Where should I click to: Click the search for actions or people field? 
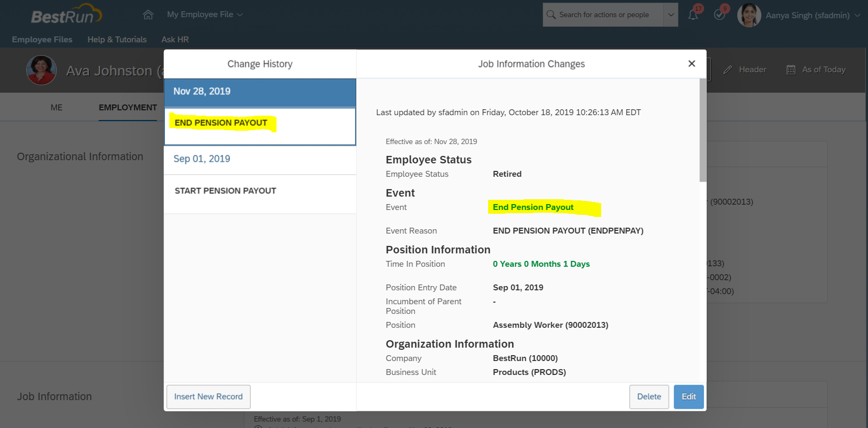pyautogui.click(x=603, y=15)
